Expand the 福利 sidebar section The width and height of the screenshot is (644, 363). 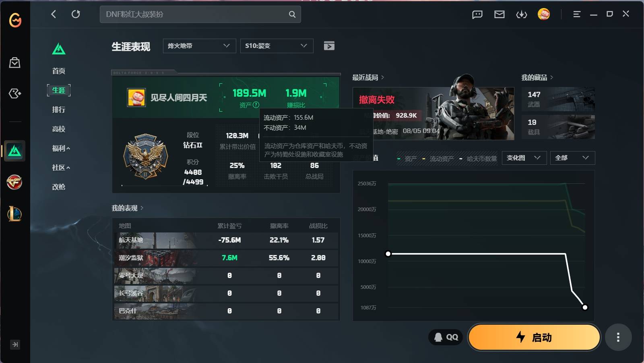(x=61, y=148)
